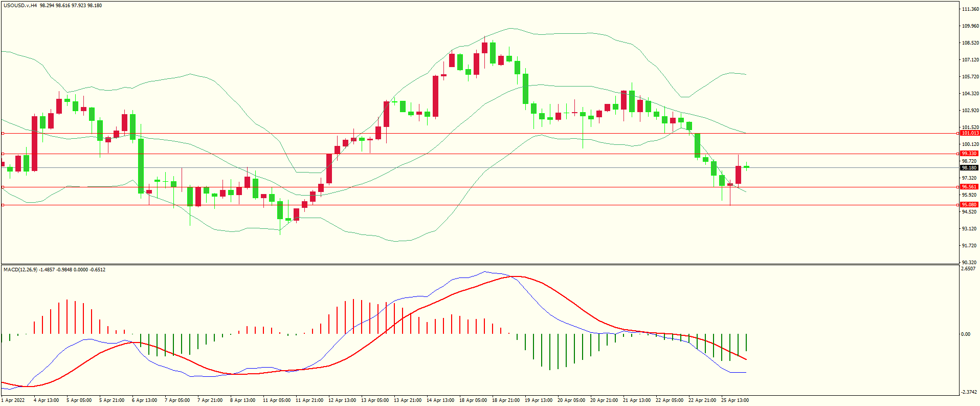Click the red 96.561 price level label
The width and height of the screenshot is (980, 406).
point(969,187)
